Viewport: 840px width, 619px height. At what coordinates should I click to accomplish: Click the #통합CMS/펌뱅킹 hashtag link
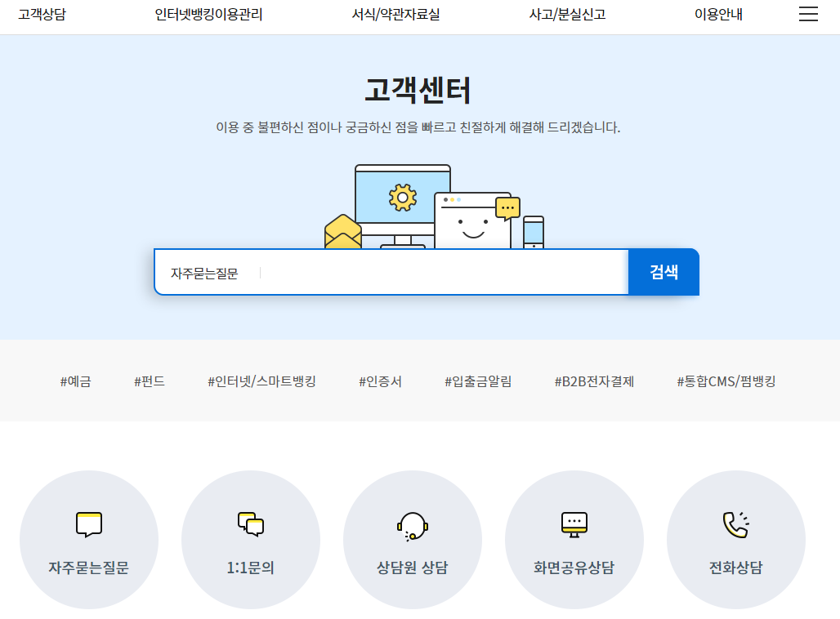click(x=726, y=381)
